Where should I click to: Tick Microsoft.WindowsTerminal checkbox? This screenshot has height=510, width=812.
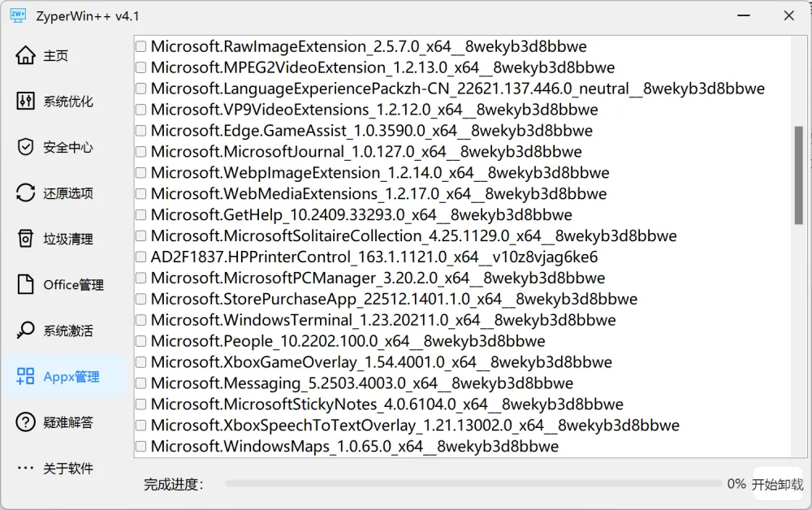coord(140,320)
